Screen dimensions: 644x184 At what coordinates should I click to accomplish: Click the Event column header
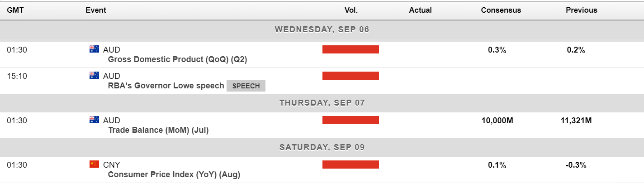pos(96,10)
